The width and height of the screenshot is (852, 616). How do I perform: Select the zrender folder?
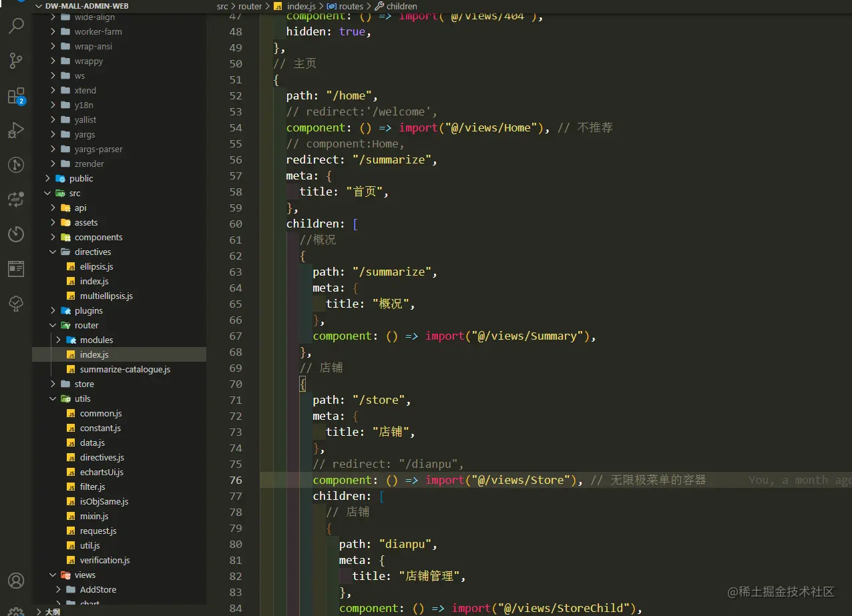(119, 164)
